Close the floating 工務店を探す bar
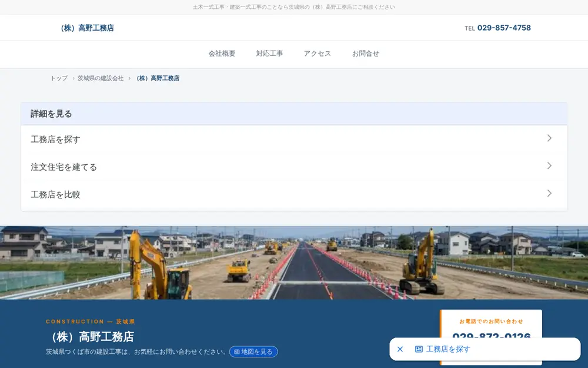The width and height of the screenshot is (588, 368). tap(400, 349)
